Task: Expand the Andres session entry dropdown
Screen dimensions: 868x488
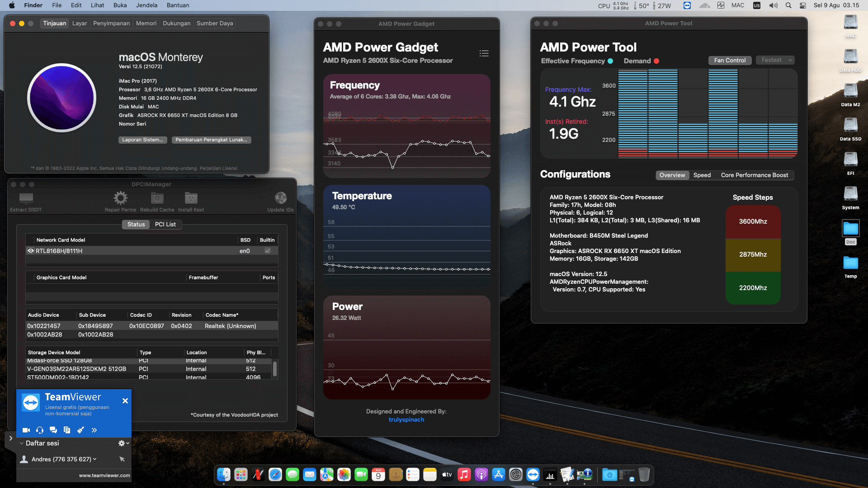Action: (94, 459)
